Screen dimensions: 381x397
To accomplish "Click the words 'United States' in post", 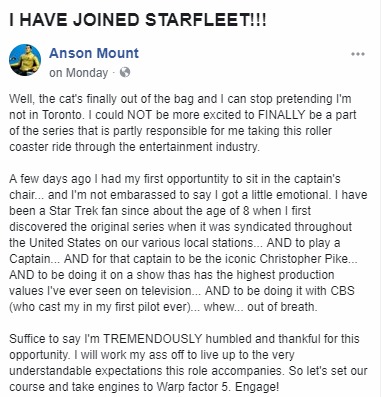I will pos(65,243).
